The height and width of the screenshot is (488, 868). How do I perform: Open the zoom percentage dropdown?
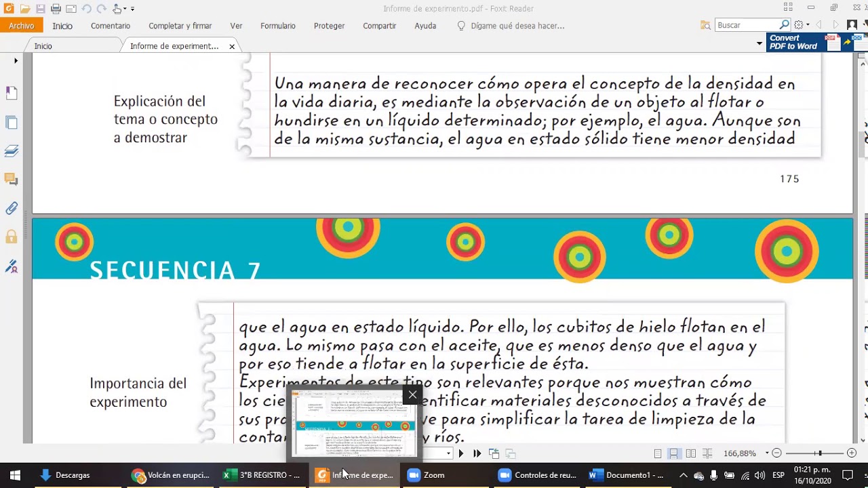tap(767, 453)
